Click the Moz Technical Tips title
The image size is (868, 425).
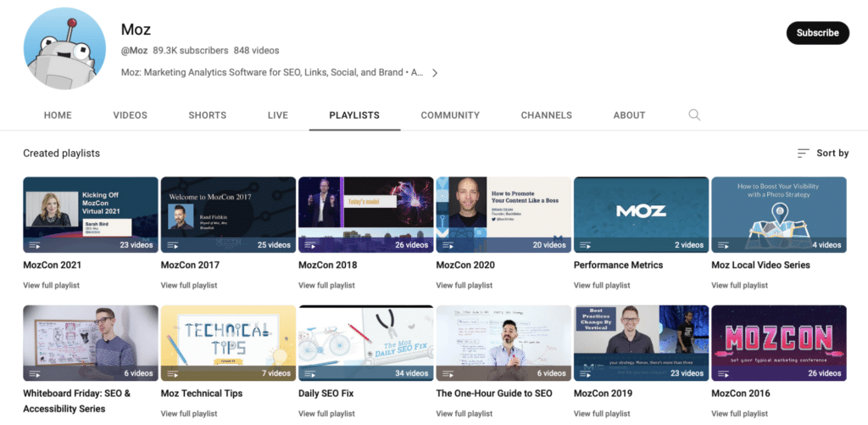202,394
